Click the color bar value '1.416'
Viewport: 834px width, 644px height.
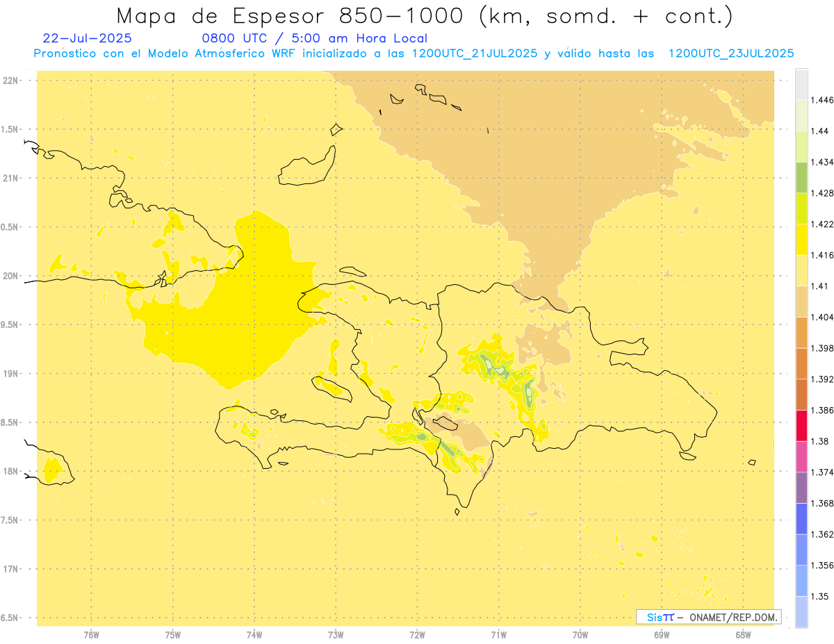824,255
